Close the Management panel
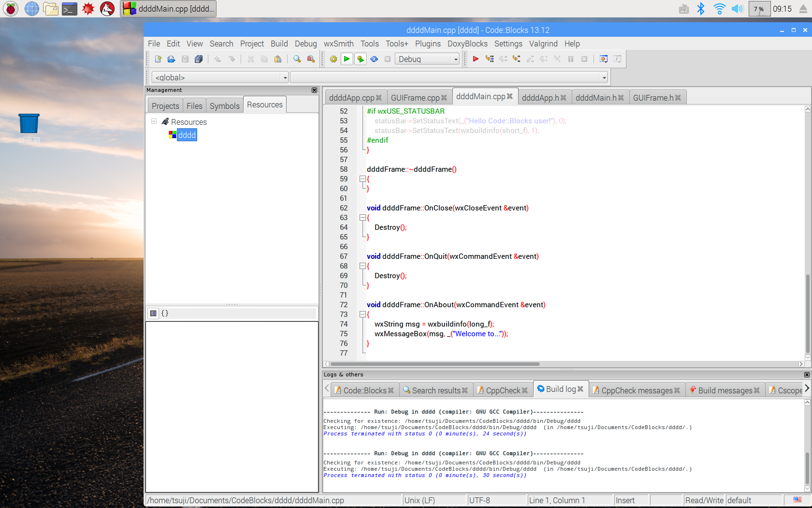This screenshot has height=508, width=812. coord(315,90)
